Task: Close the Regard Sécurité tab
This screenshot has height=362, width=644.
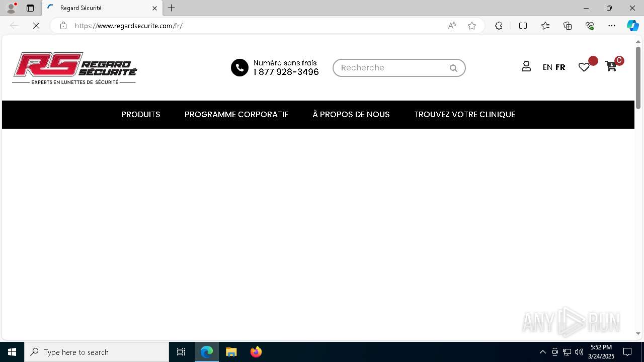Action: 154,8
